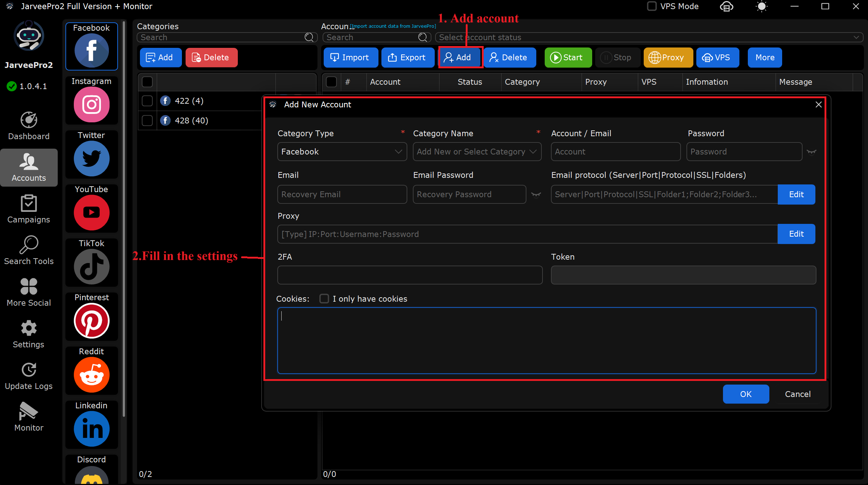Click Delete account button
Screen dimensions: 868x485
(x=510, y=57)
